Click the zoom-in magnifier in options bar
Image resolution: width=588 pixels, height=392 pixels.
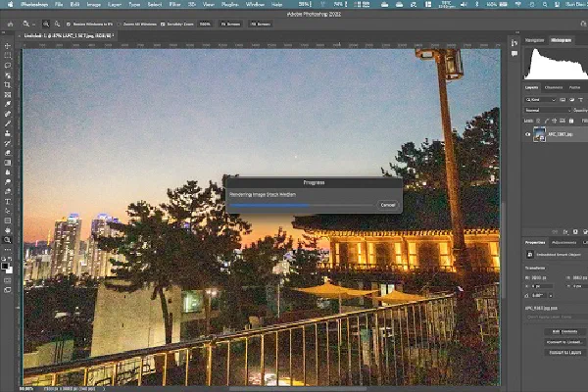[x=44, y=23]
